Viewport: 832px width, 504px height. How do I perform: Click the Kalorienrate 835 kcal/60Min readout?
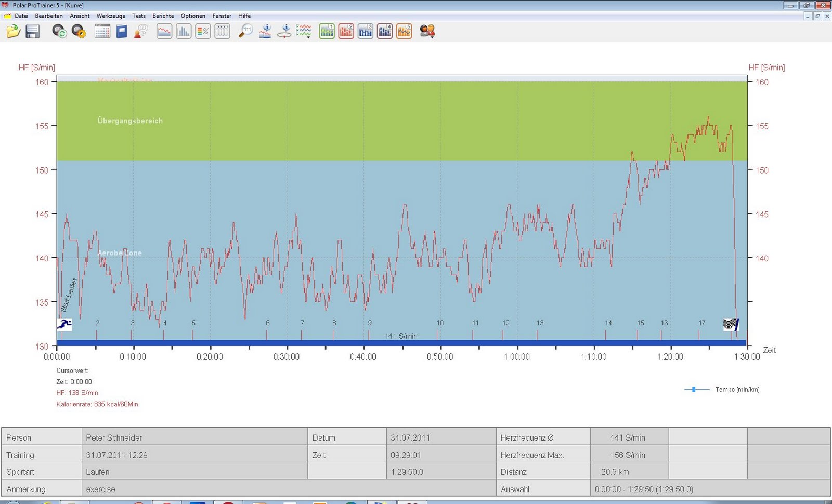(x=97, y=404)
